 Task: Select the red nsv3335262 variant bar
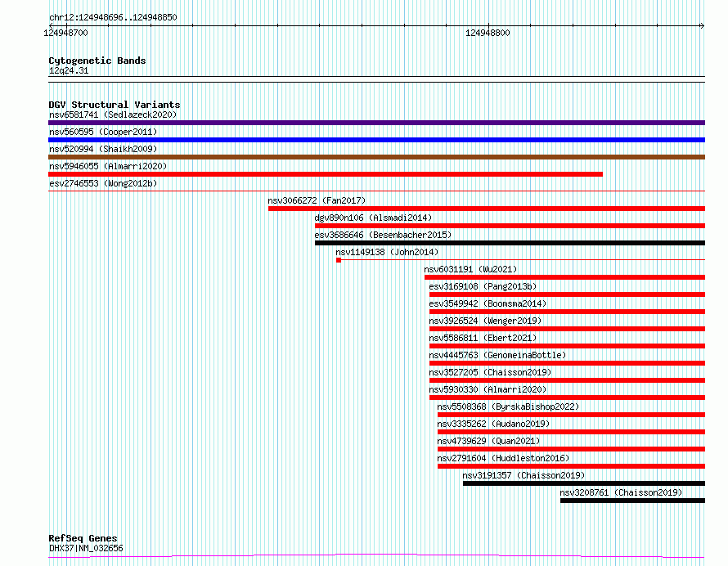click(572, 433)
